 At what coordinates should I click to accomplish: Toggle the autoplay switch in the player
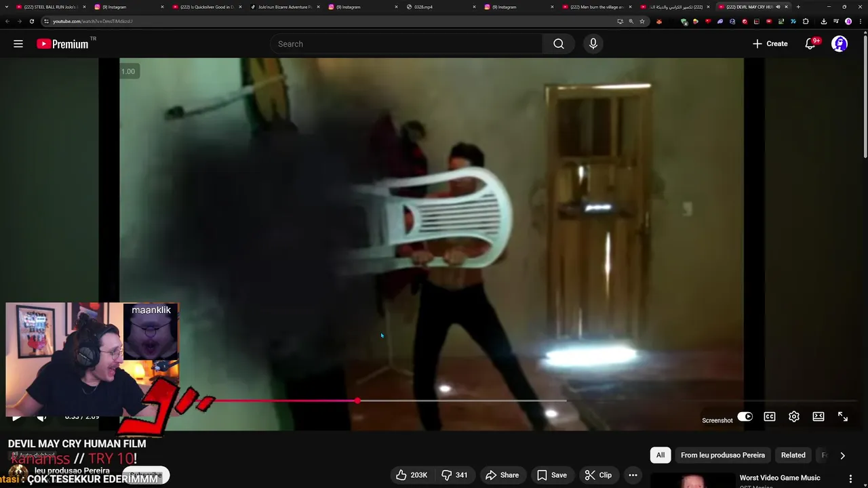pyautogui.click(x=745, y=417)
